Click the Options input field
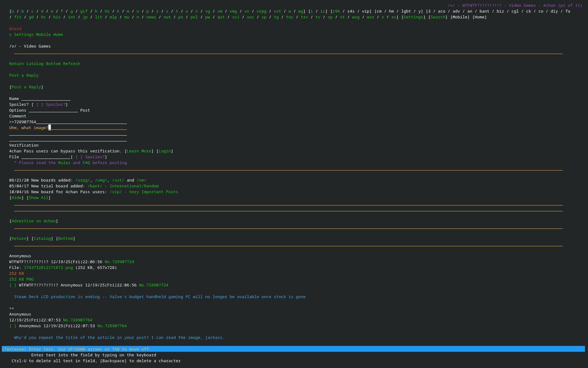This screenshot has width=588, height=368. [x=53, y=110]
